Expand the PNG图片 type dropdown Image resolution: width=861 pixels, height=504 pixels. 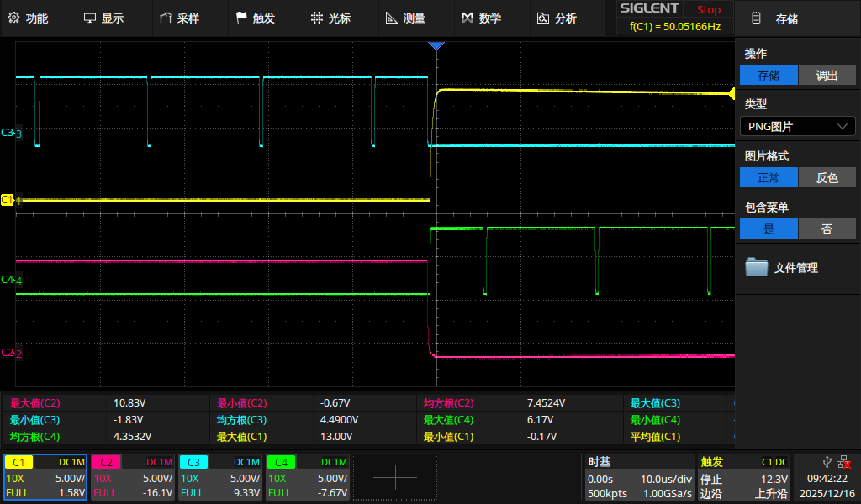[797, 126]
